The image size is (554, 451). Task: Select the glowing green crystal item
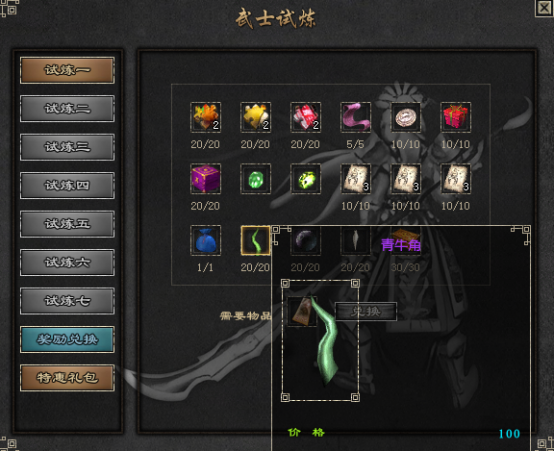click(305, 179)
